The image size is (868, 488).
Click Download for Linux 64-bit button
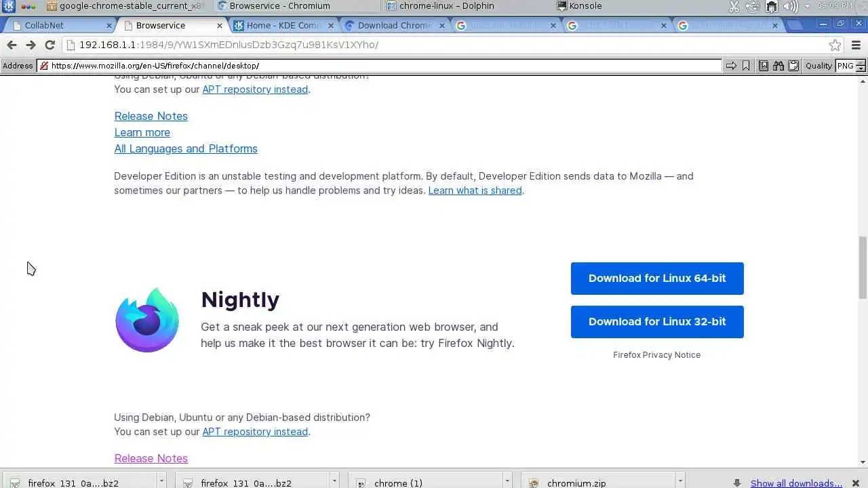[x=657, y=279]
